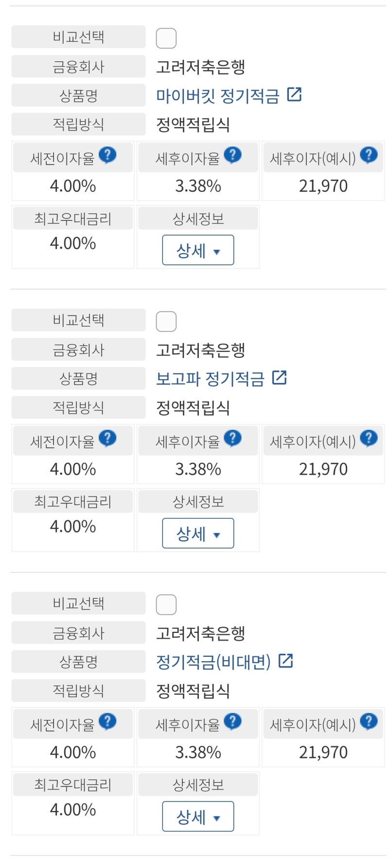Expand the 상세 dropdown for 보고파 정기적금

pyautogui.click(x=197, y=533)
